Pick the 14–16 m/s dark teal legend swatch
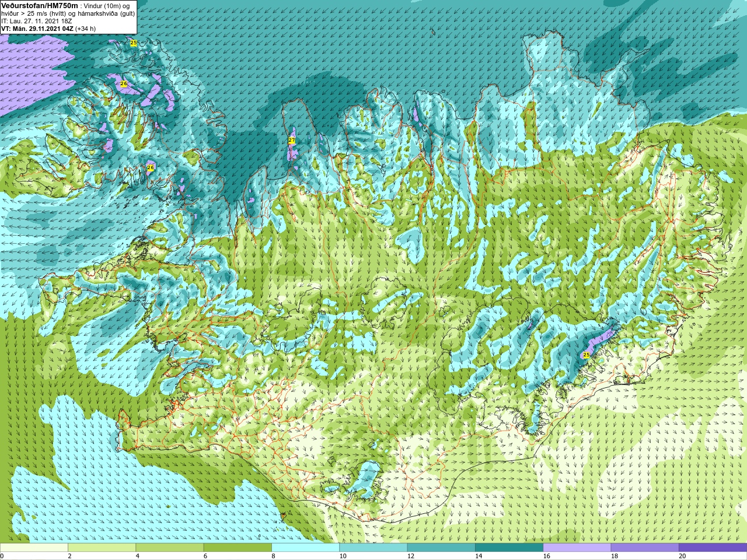This screenshot has width=747, height=560. tap(509, 548)
